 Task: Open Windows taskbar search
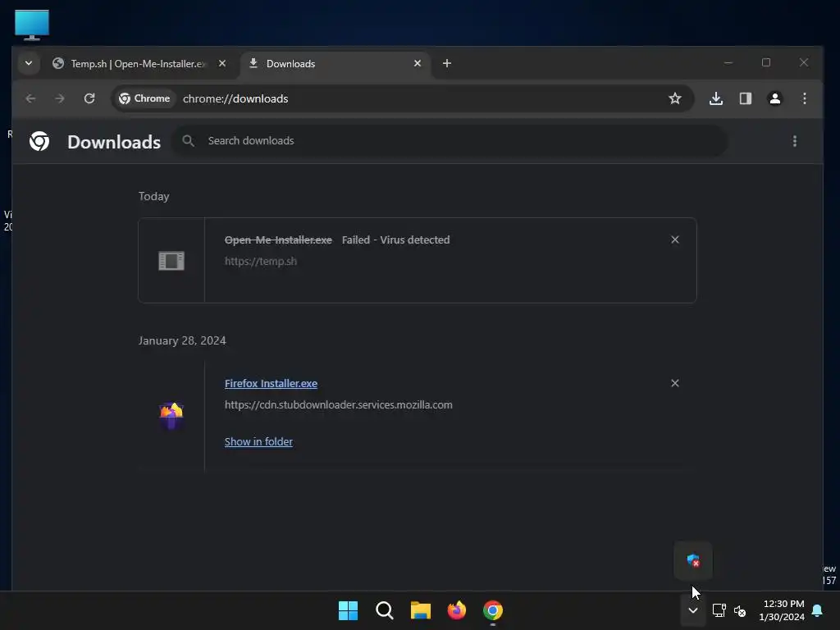coord(385,610)
